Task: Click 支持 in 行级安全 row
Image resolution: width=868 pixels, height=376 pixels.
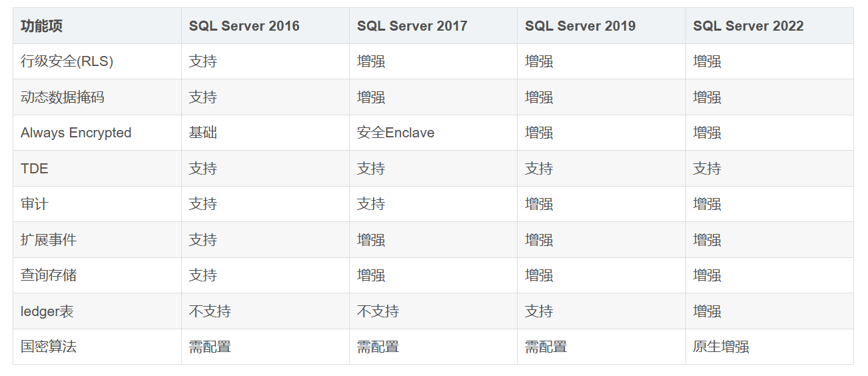Action: pos(203,61)
